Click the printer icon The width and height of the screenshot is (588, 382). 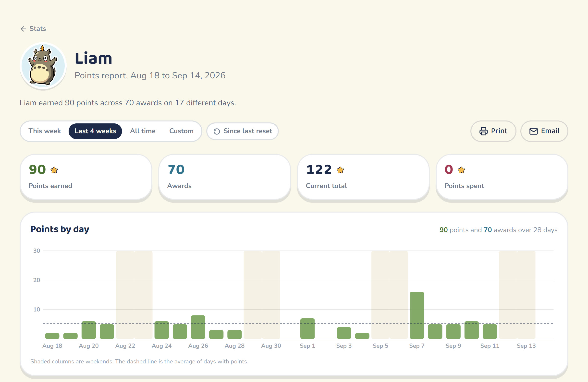coord(483,131)
